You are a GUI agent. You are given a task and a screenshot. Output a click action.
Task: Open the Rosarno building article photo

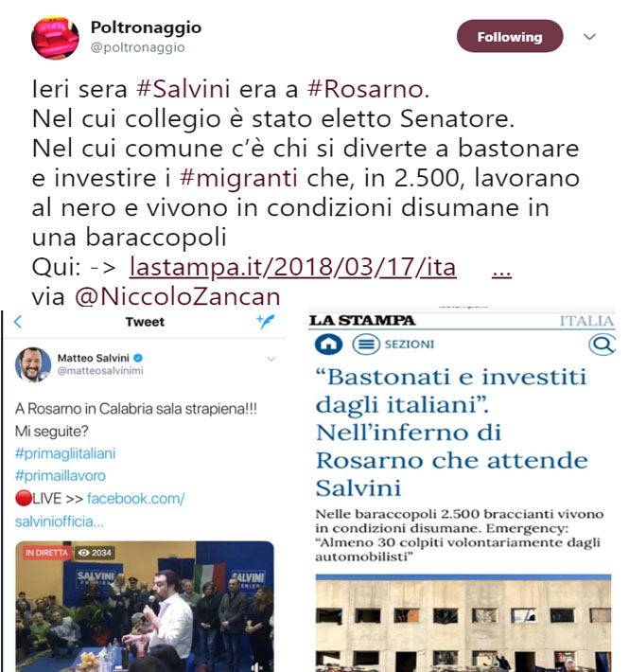[463, 623]
